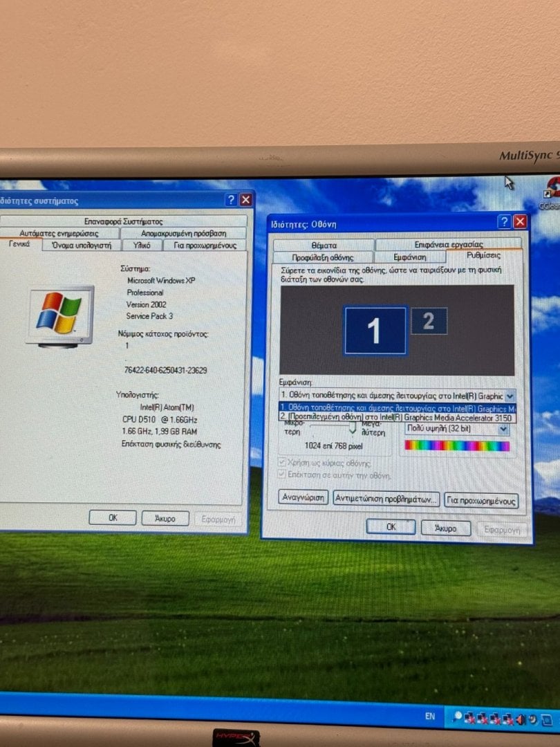
Task: Click the 'Επέκταση φυσικής διεύθυνσης' text
Action: pos(171,444)
